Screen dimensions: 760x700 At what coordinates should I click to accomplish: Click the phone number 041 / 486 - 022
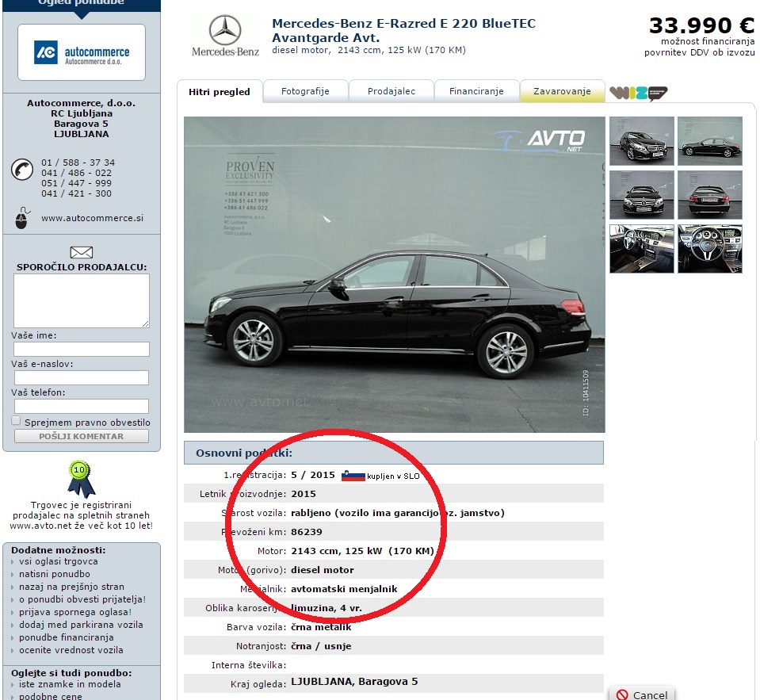77,173
